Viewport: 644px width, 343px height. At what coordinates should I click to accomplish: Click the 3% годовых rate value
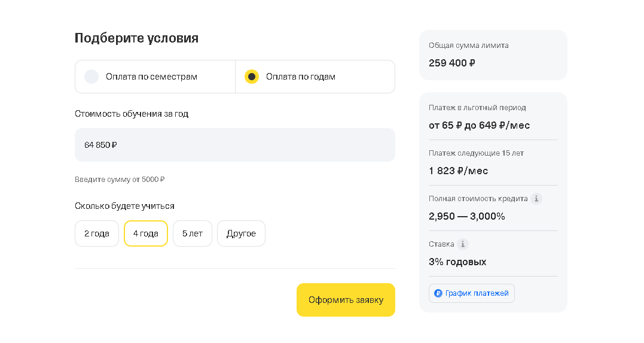[457, 262]
